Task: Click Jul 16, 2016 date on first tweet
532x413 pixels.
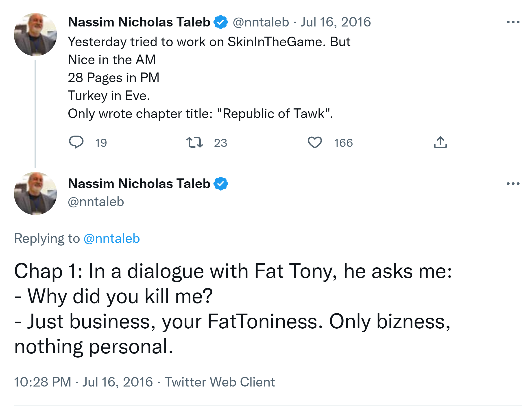Action: [336, 22]
